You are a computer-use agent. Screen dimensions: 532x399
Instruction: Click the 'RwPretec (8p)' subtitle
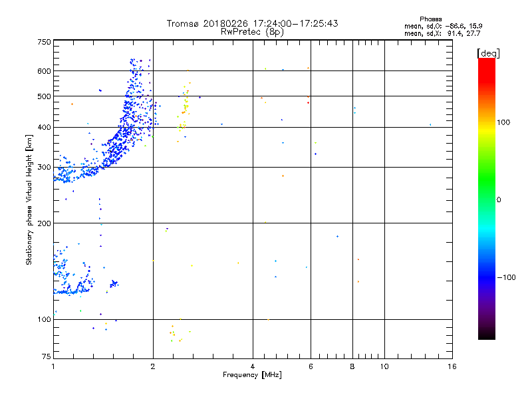[x=253, y=32]
